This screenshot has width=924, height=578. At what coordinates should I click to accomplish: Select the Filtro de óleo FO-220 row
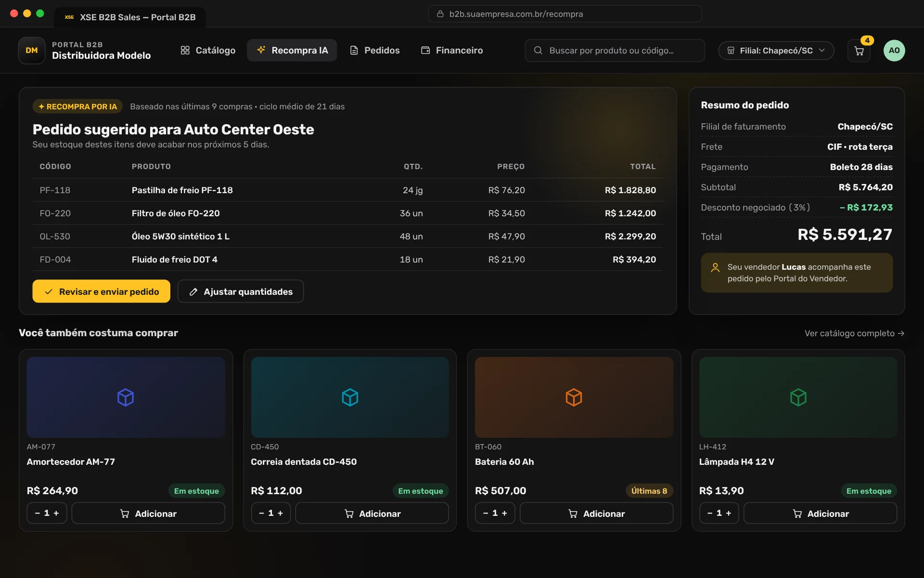[347, 213]
